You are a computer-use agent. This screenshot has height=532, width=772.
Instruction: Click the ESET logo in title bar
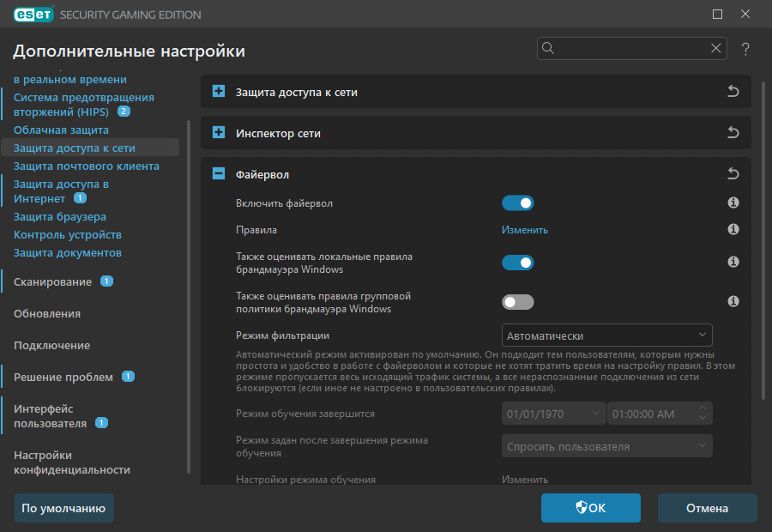33,15
